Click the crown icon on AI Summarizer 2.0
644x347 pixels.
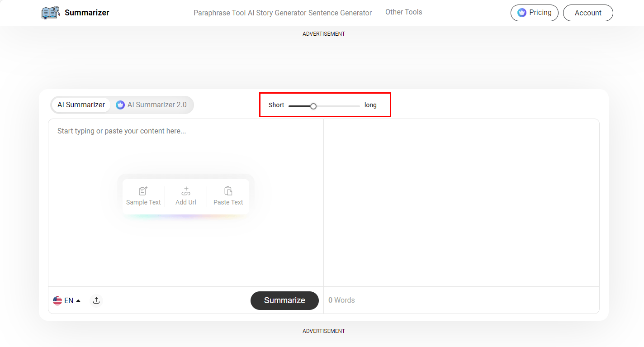click(x=120, y=105)
